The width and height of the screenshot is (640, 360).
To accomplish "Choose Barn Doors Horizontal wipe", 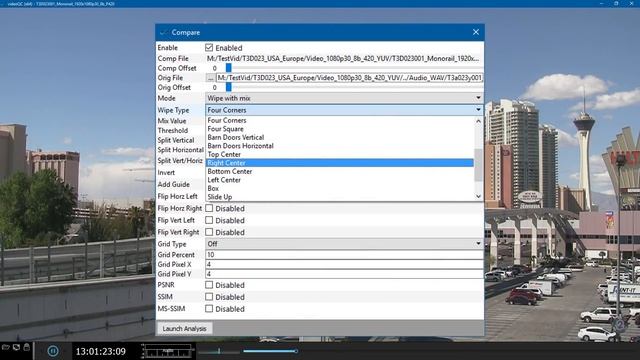I will pos(340,146).
